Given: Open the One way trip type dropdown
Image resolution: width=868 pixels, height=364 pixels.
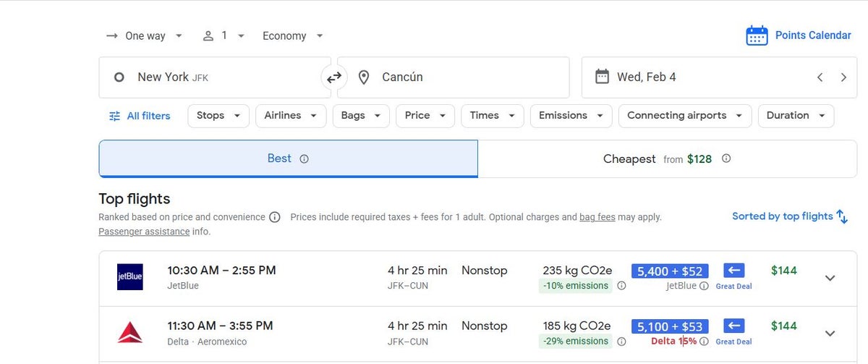Looking at the screenshot, I should tap(145, 35).
